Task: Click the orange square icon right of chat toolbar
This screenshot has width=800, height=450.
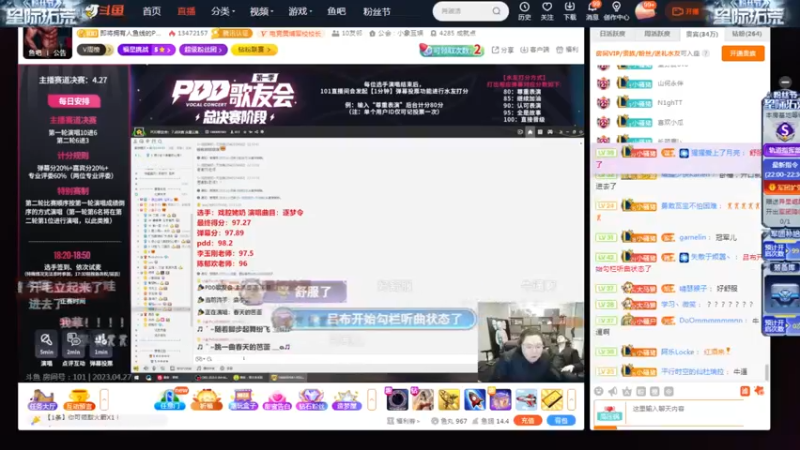Action: pyautogui.click(x=744, y=391)
